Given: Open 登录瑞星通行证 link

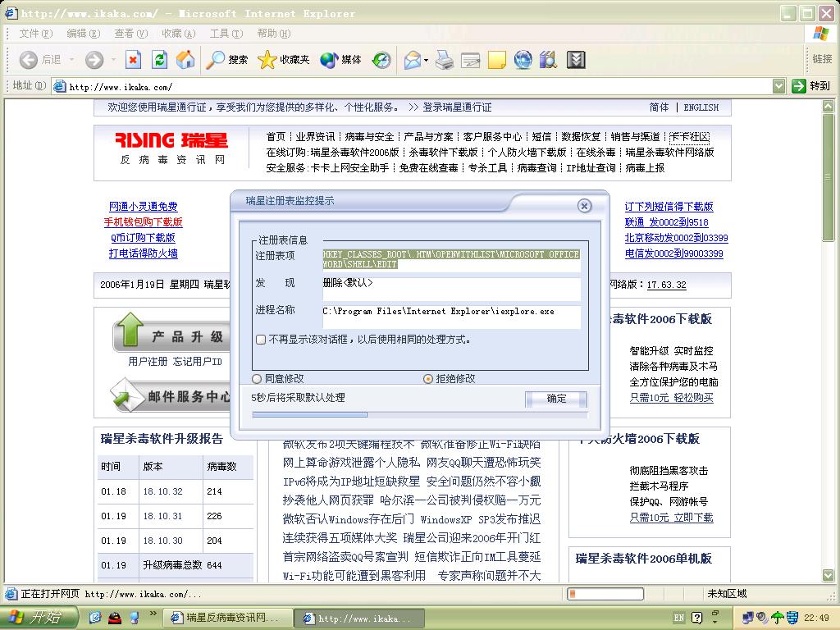Looking at the screenshot, I should pyautogui.click(x=457, y=107).
